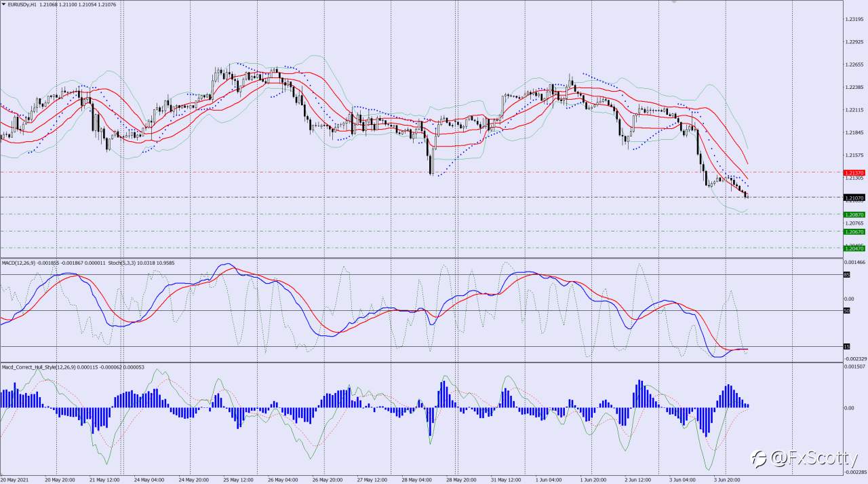Viewport: 868px width, 484px height.
Task: Click price scale value 1.22385
Action: 854,88
